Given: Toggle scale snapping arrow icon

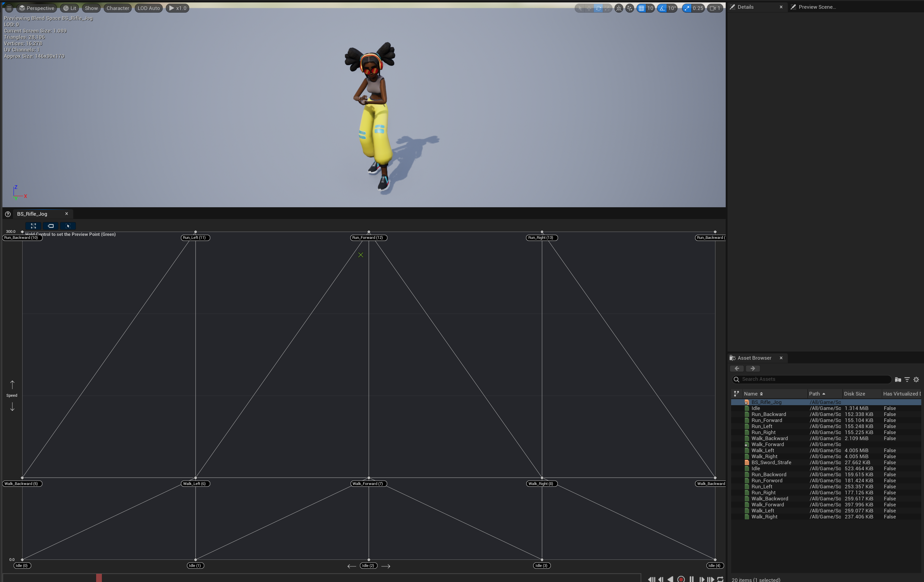Looking at the screenshot, I should (687, 8).
